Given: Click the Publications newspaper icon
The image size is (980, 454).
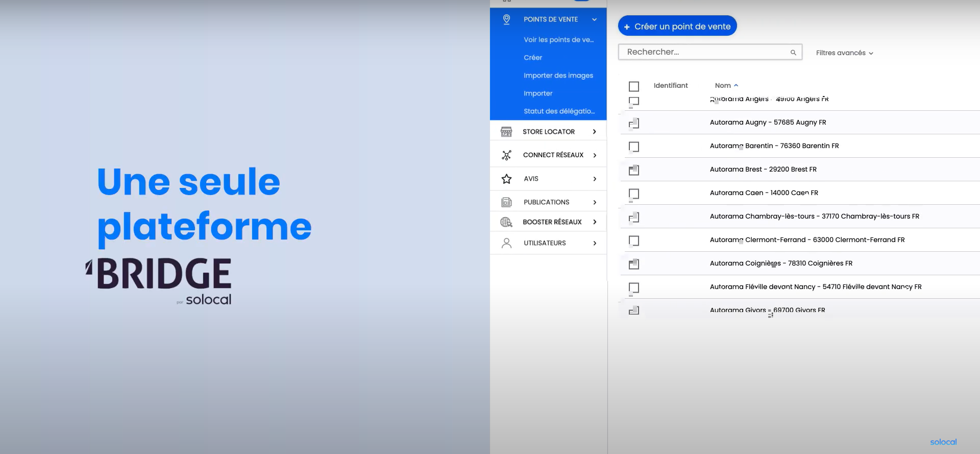Looking at the screenshot, I should click(x=506, y=202).
